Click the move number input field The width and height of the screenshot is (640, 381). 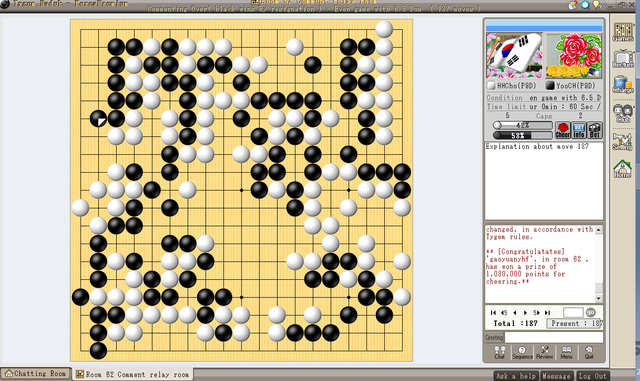click(573, 312)
